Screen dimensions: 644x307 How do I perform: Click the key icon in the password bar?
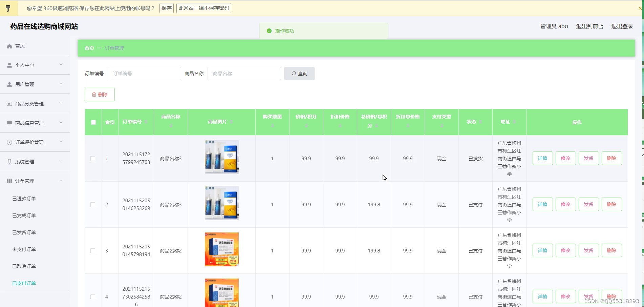point(8,8)
